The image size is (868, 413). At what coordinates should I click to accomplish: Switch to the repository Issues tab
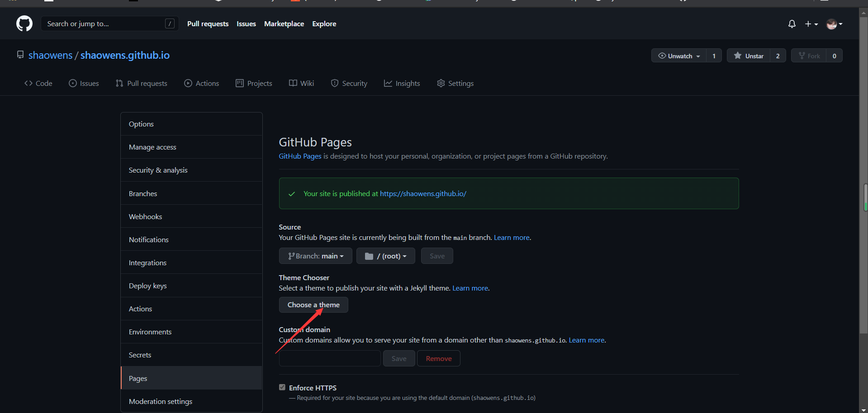click(84, 83)
